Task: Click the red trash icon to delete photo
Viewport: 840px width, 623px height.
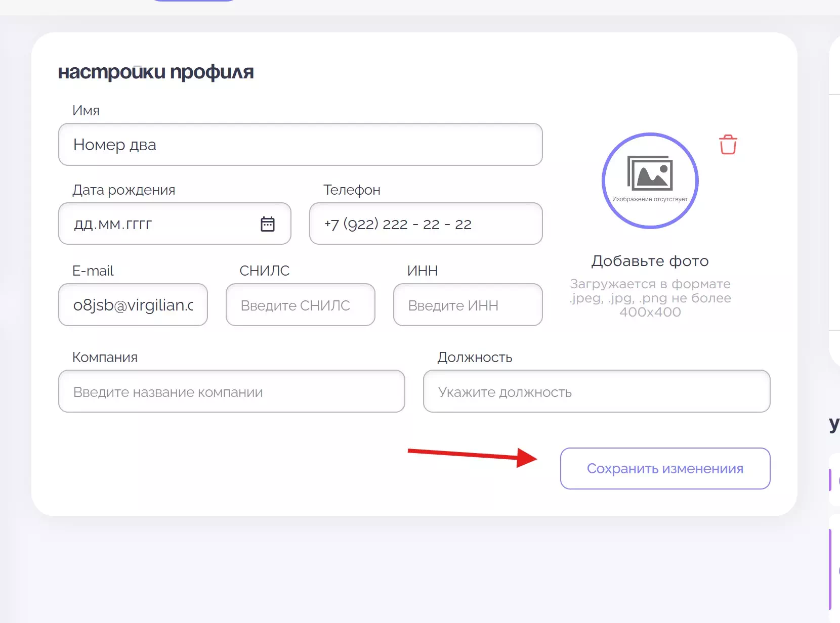Action: [x=728, y=145]
